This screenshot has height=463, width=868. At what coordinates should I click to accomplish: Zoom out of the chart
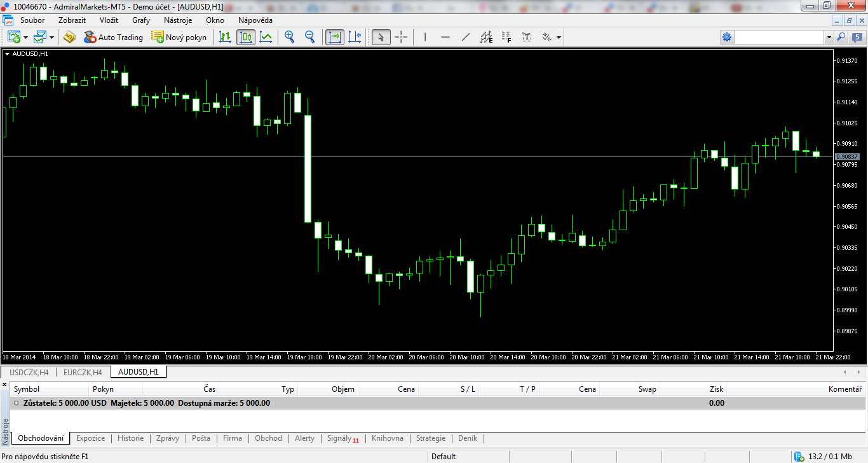(310, 37)
